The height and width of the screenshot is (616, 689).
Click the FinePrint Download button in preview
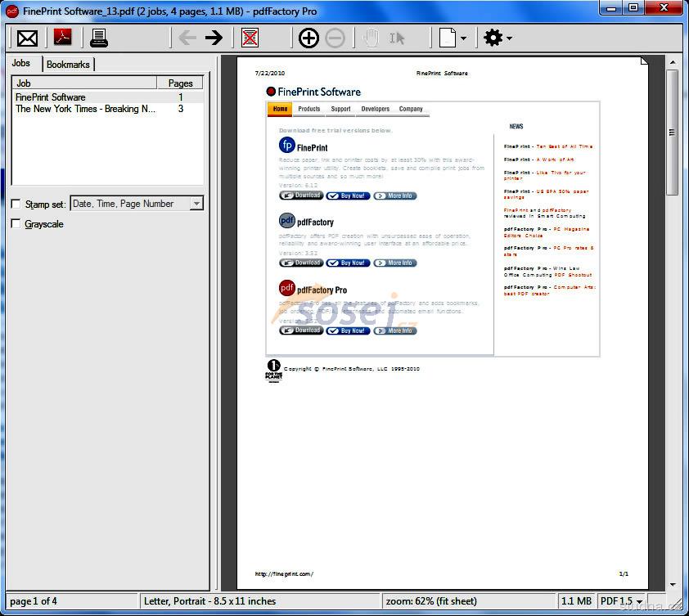[301, 196]
